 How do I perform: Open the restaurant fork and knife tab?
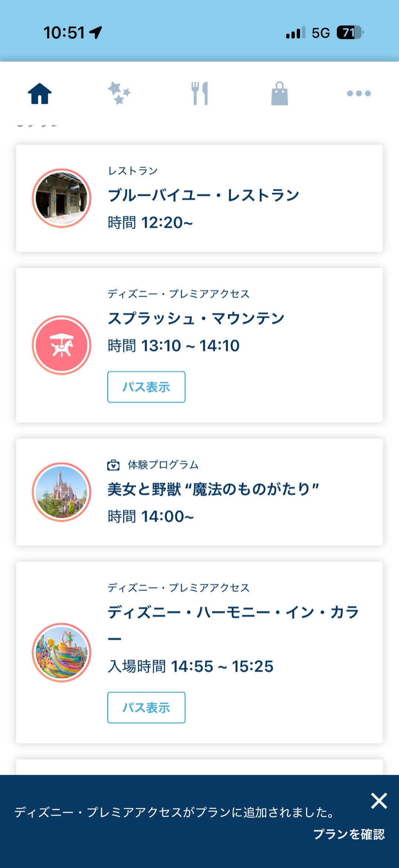pyautogui.click(x=200, y=93)
